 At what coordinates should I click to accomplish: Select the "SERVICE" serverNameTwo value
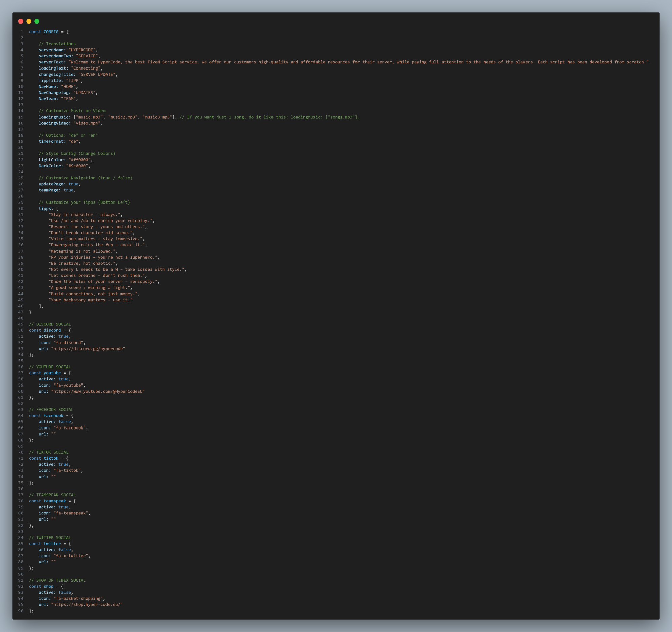click(87, 56)
